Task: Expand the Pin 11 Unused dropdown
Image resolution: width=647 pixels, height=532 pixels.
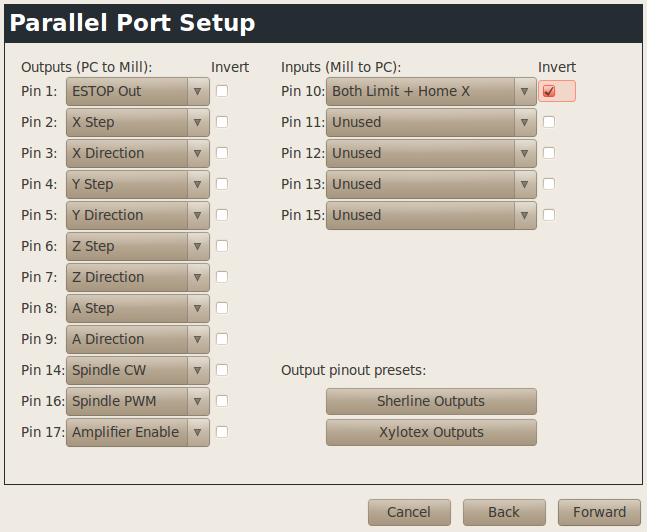Action: [x=431, y=122]
